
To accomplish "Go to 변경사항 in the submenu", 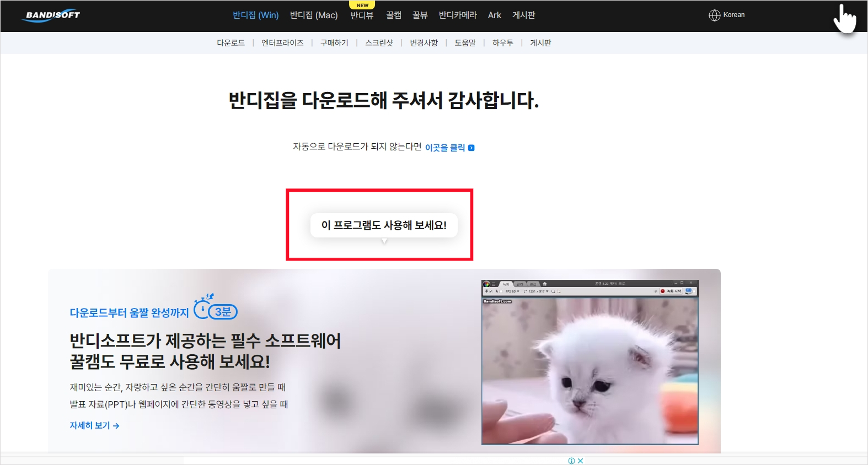I will (424, 43).
